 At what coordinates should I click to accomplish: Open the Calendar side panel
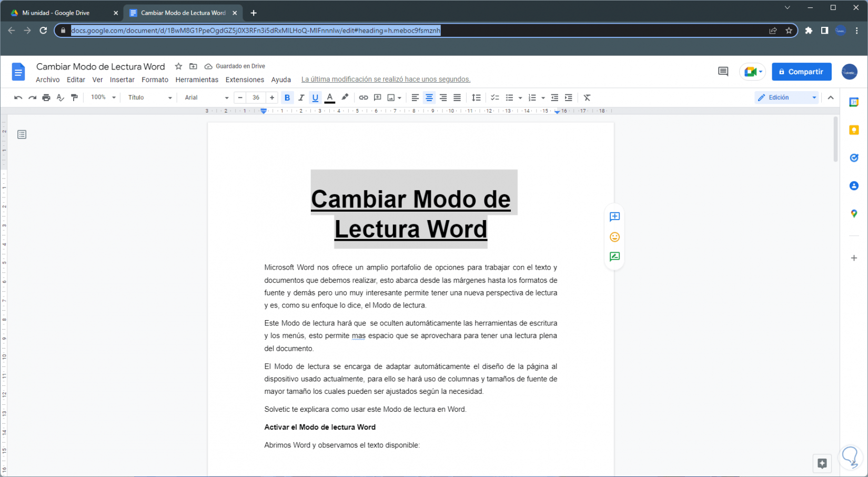coord(854,102)
